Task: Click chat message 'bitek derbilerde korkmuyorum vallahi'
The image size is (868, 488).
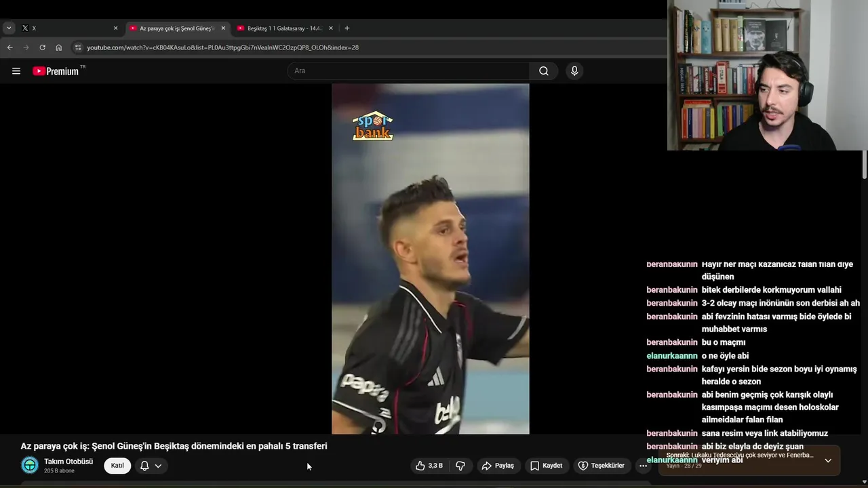Action: point(772,290)
